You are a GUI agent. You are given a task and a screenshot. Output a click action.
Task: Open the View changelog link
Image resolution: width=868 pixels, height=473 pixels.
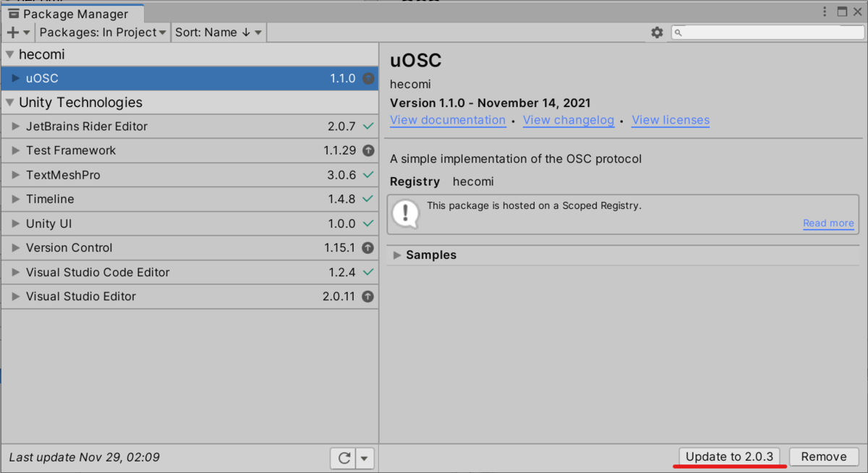click(569, 120)
